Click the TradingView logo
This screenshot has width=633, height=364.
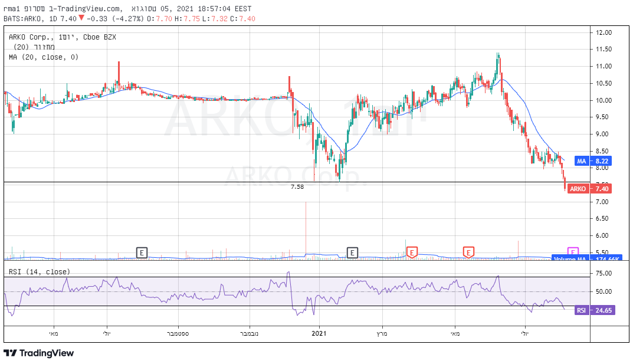[x=39, y=353]
